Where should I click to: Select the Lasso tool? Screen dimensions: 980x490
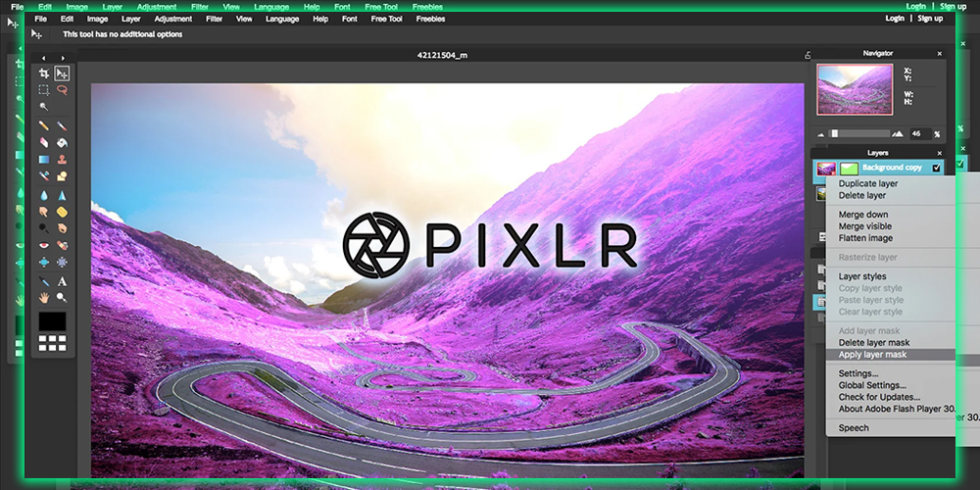tap(62, 90)
